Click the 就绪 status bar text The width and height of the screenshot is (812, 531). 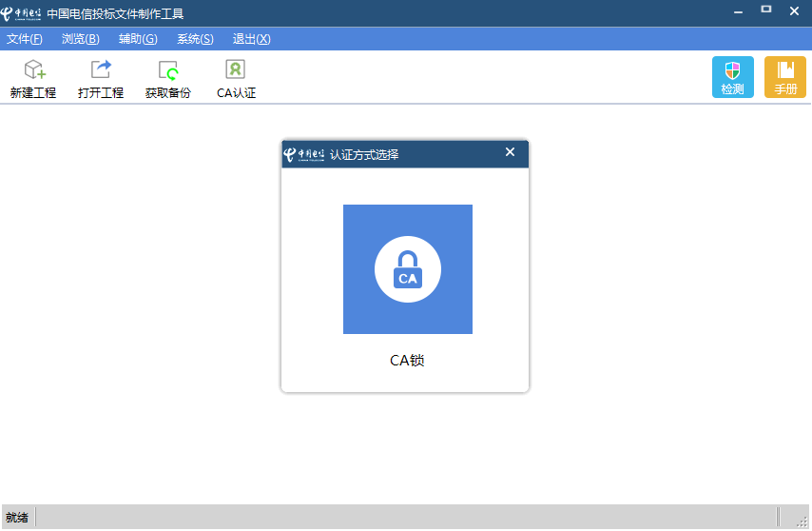(17, 517)
